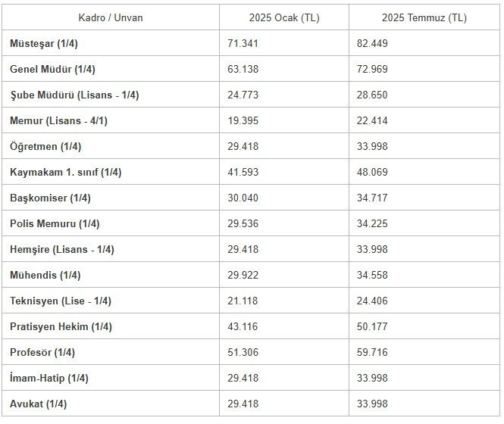Select the 2025 Ocak (TL) header

284,17
